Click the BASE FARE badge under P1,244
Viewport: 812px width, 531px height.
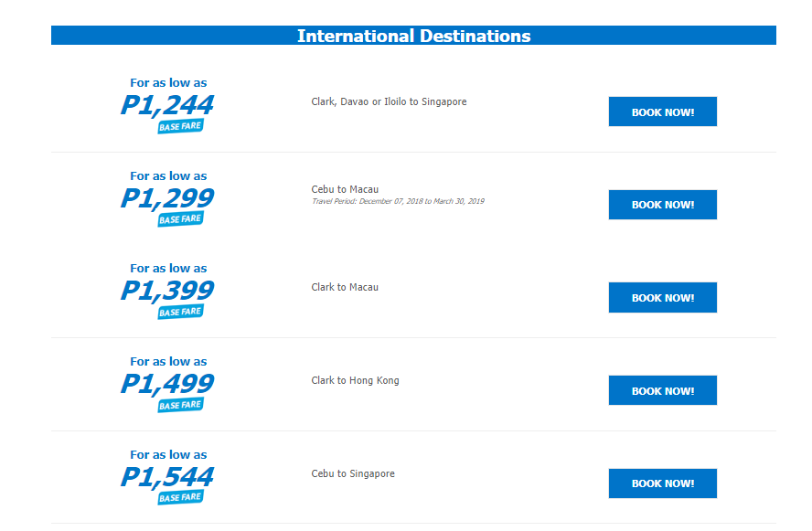[x=180, y=126]
